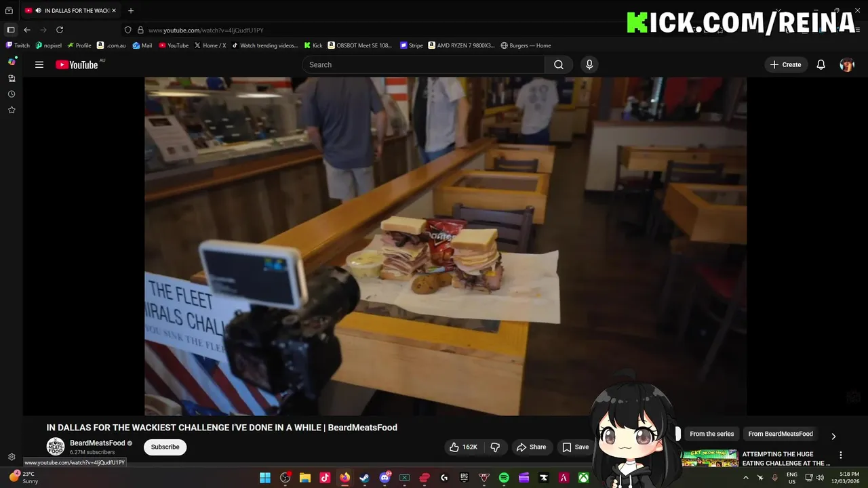Open a new browser tab
868x488 pixels.
(x=131, y=11)
